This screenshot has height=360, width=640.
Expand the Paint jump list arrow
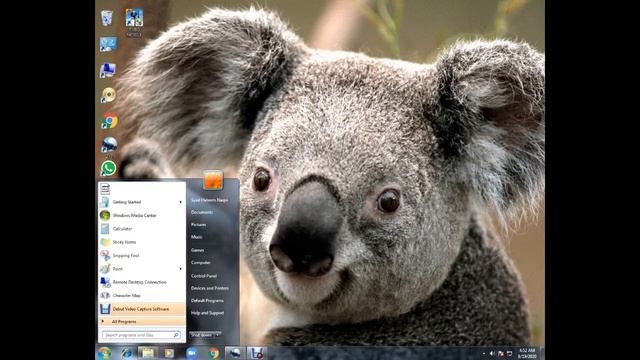pyautogui.click(x=180, y=269)
